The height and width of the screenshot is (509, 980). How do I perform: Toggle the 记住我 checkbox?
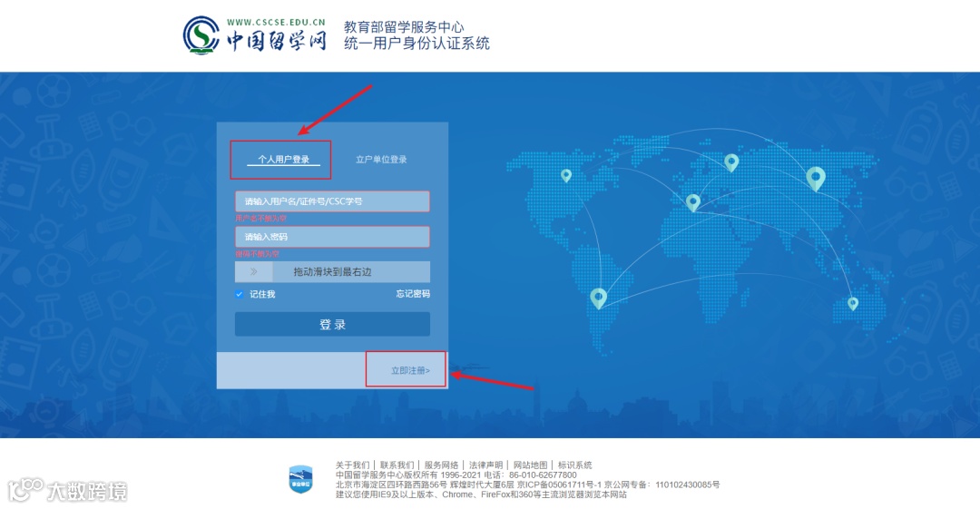tap(240, 294)
